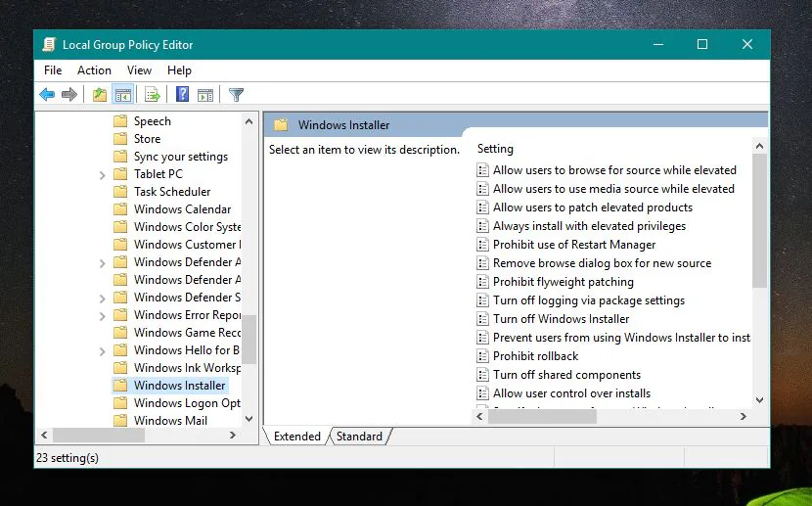Image resolution: width=812 pixels, height=506 pixels.
Task: Expand the Windows Error Reporting node
Action: 102,316
